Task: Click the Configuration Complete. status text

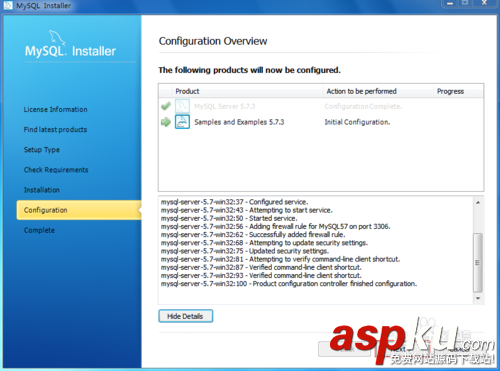Action: 363,106
